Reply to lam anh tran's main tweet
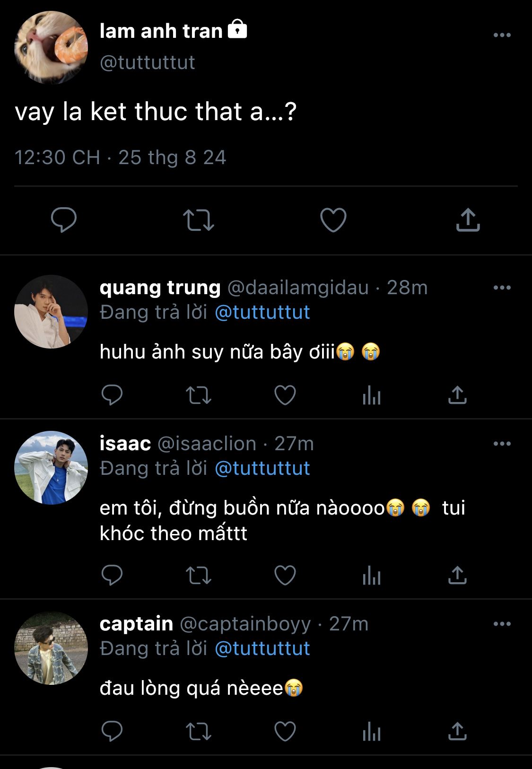 (x=64, y=220)
